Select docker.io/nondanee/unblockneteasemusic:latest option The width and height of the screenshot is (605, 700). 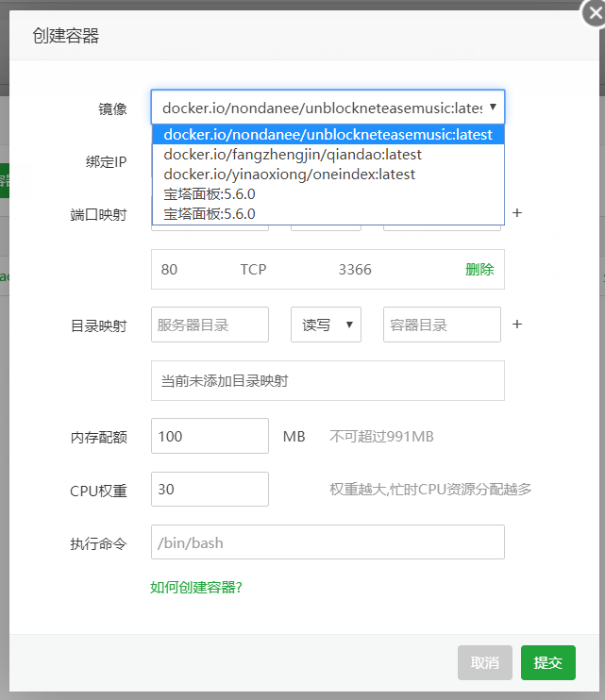328,134
